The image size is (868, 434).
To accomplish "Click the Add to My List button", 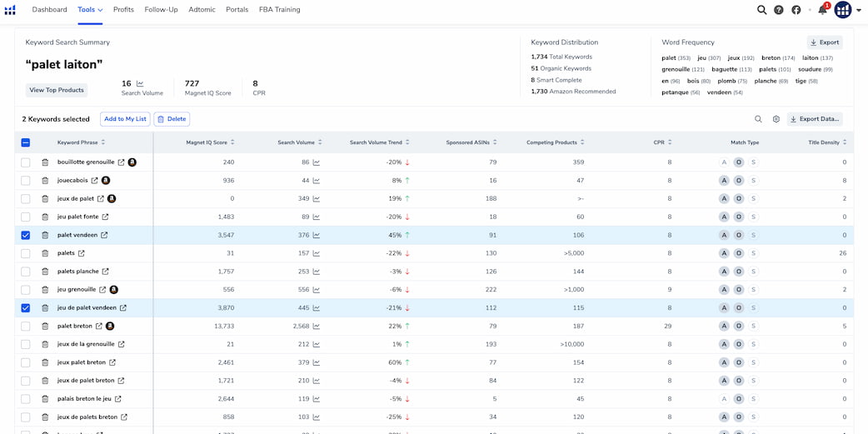I will [x=125, y=119].
